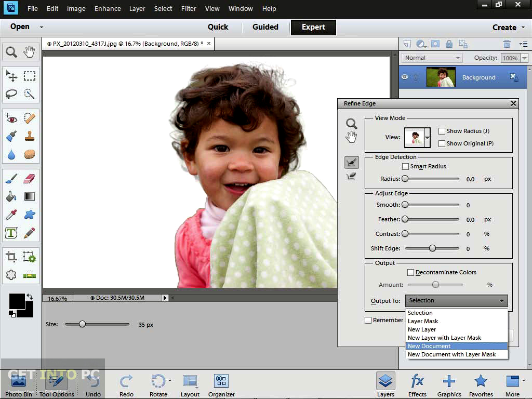Select the Straighten tool

(30, 275)
